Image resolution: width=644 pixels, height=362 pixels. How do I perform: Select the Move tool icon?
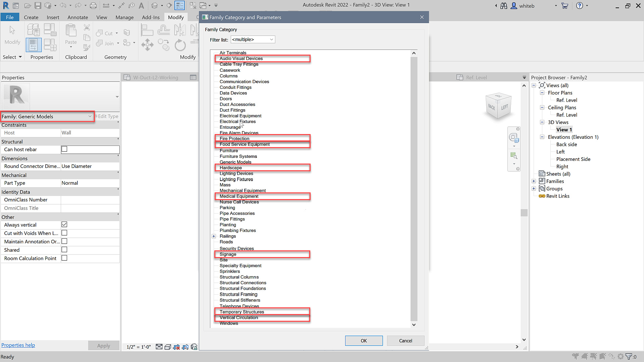[x=147, y=45]
